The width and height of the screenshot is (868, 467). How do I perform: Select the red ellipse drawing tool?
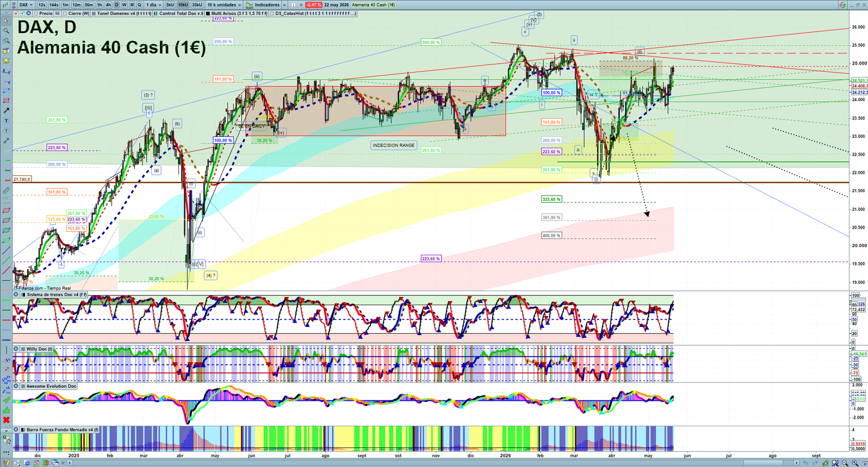click(6, 210)
